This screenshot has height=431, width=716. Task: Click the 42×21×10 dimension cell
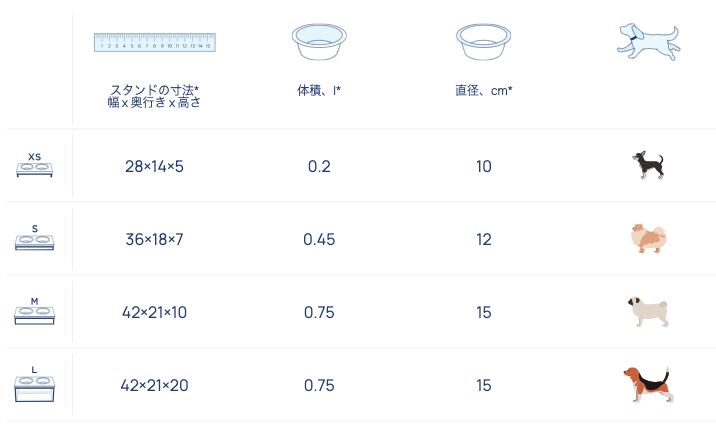pyautogui.click(x=154, y=312)
